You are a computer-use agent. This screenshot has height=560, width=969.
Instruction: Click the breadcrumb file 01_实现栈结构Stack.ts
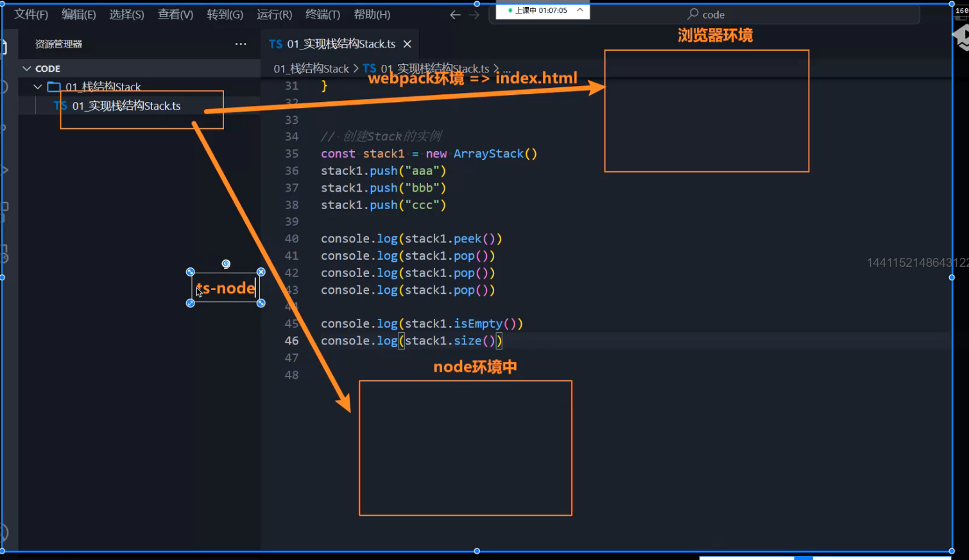(434, 69)
